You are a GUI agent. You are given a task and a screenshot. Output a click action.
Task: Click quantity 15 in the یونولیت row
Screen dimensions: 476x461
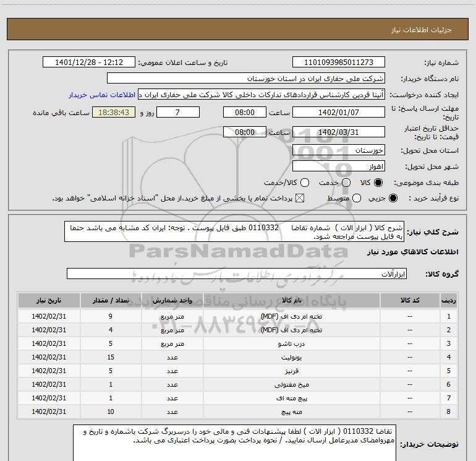tap(111, 358)
